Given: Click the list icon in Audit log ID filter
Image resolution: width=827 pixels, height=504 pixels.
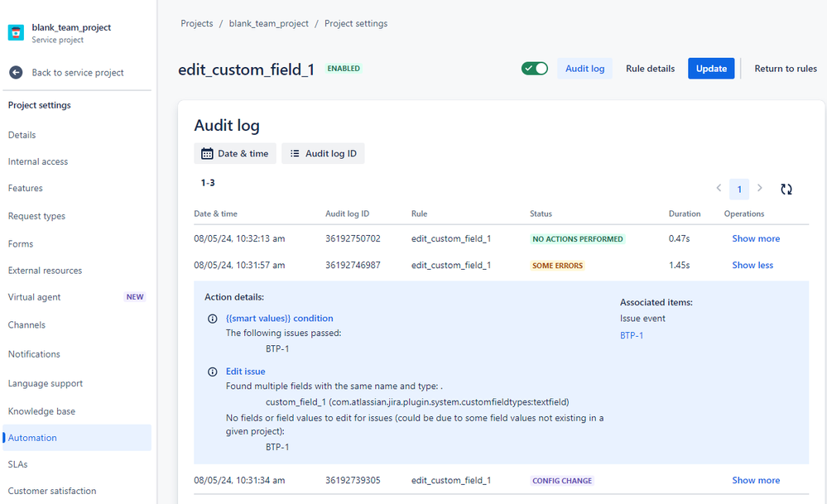Looking at the screenshot, I should (x=295, y=154).
